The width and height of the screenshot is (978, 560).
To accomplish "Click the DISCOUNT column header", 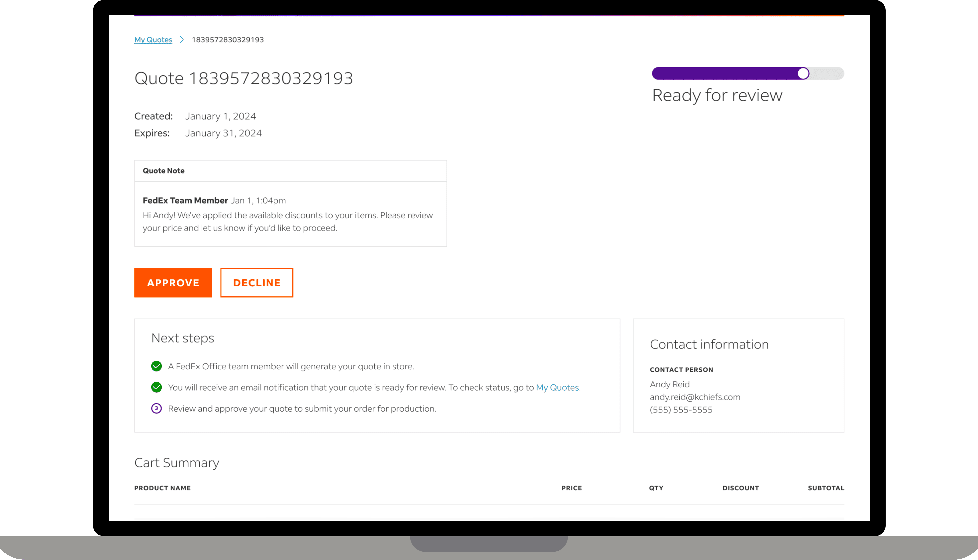I will [x=740, y=488].
